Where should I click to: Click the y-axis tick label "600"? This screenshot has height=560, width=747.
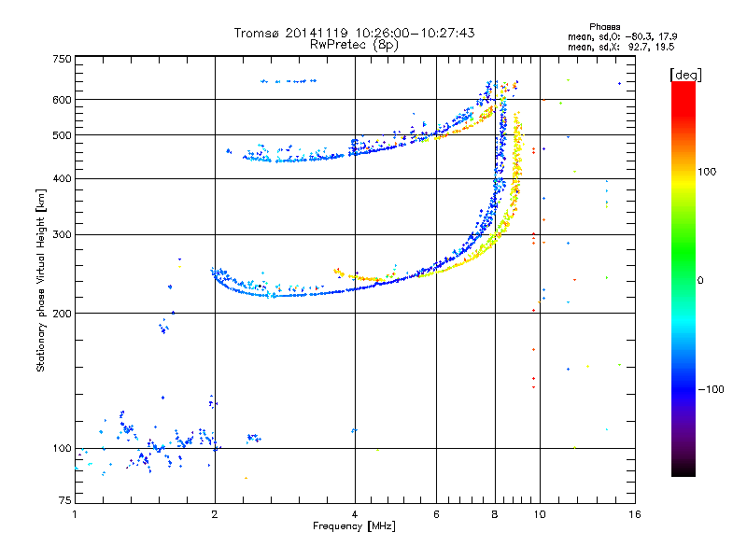[62, 100]
